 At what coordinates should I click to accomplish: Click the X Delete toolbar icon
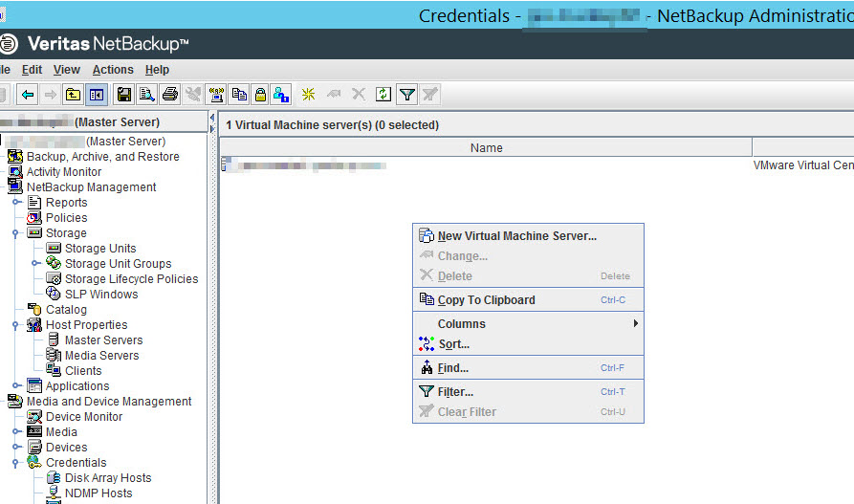(x=359, y=95)
